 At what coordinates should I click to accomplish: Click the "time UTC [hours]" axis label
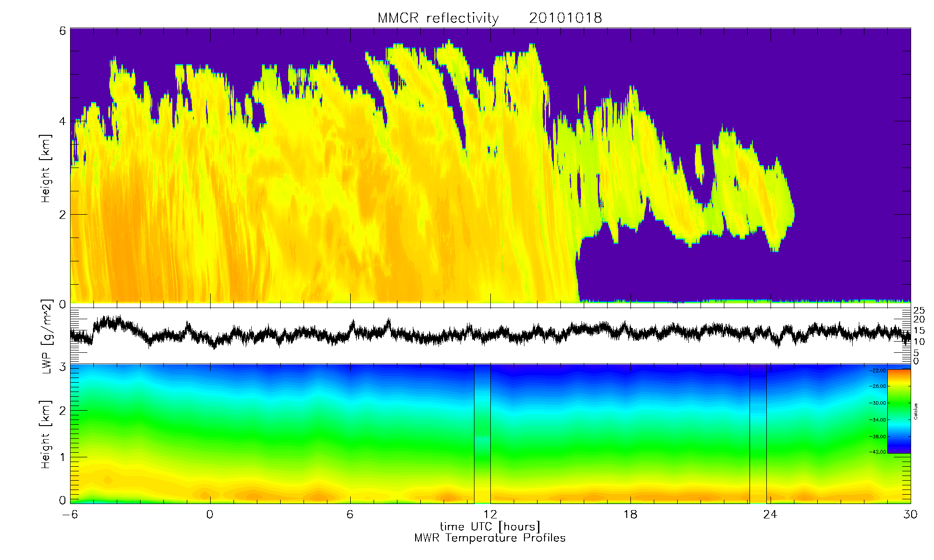click(490, 526)
